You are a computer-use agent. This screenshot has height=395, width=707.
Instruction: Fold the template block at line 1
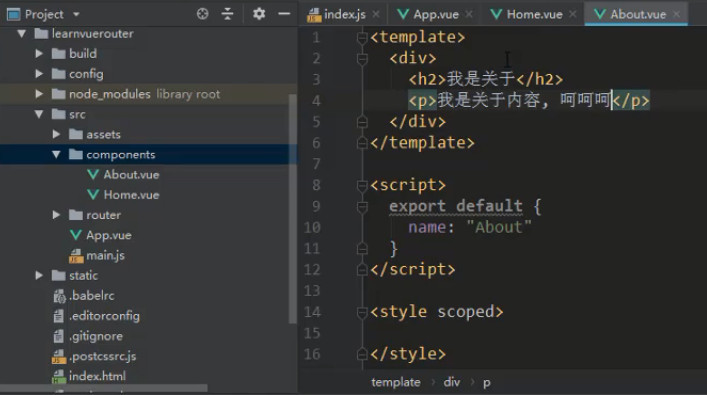pyautogui.click(x=362, y=37)
